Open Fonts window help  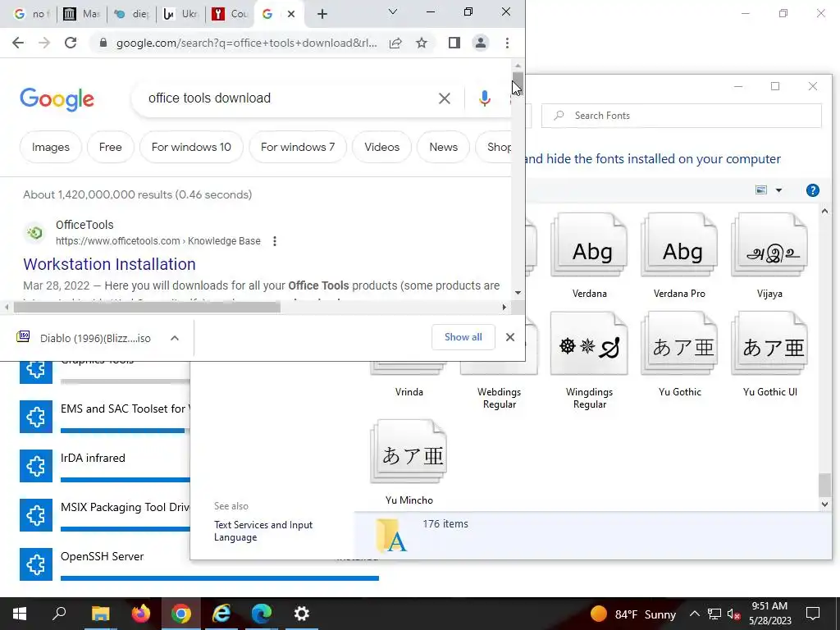tap(812, 190)
